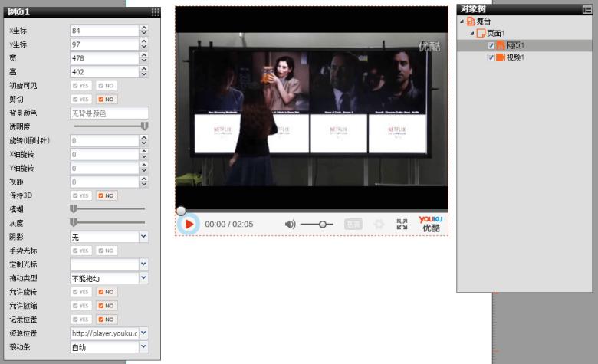Image resolution: width=598 pixels, height=364 pixels.
Task: Click the Youku logo in the player bar
Action: [x=430, y=223]
